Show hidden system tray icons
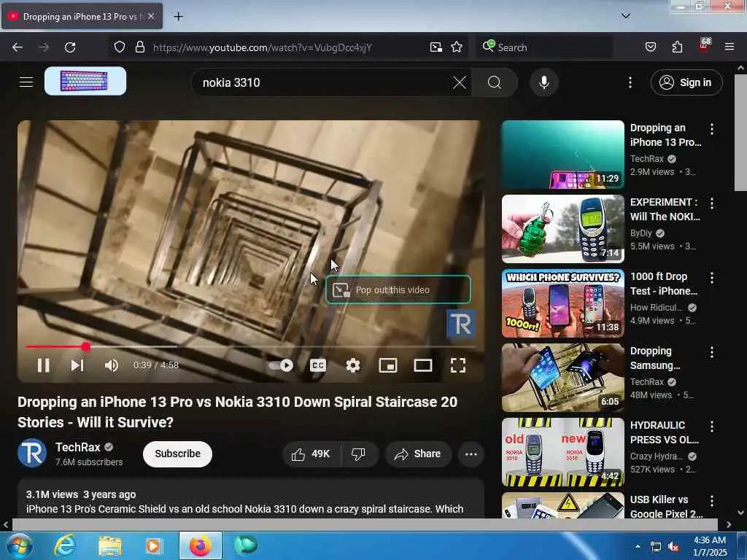Image resolution: width=747 pixels, height=560 pixels. click(638, 547)
